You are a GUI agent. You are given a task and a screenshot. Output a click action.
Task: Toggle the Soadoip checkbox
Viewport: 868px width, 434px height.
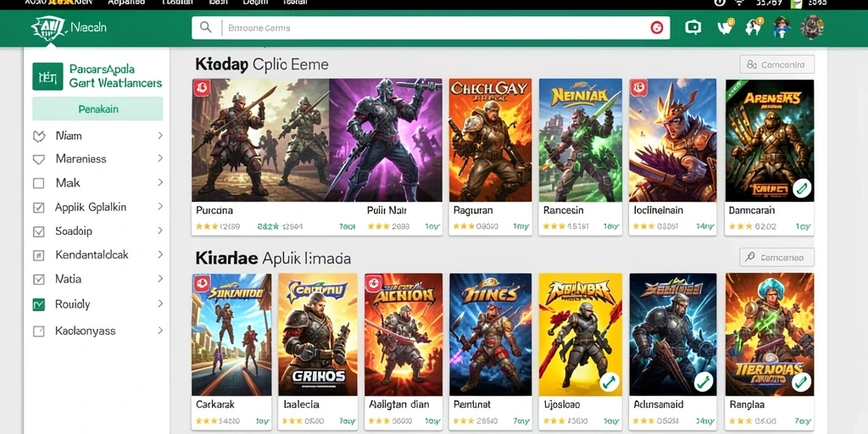click(x=39, y=231)
